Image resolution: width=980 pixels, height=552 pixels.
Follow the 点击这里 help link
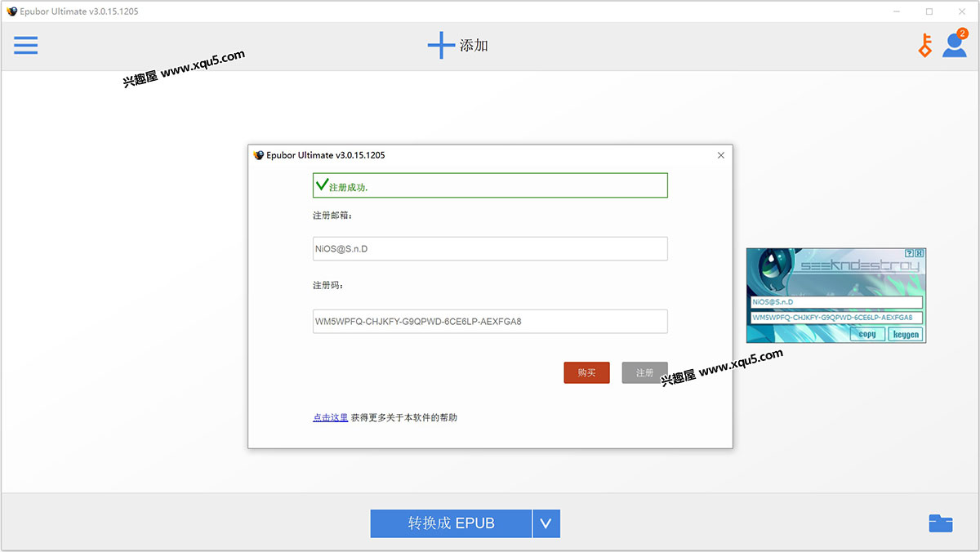(x=330, y=417)
